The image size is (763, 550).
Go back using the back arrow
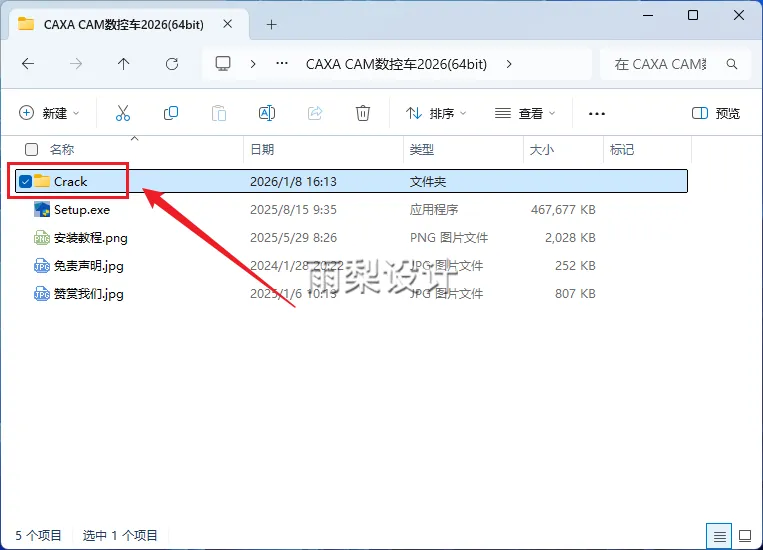tap(28, 64)
